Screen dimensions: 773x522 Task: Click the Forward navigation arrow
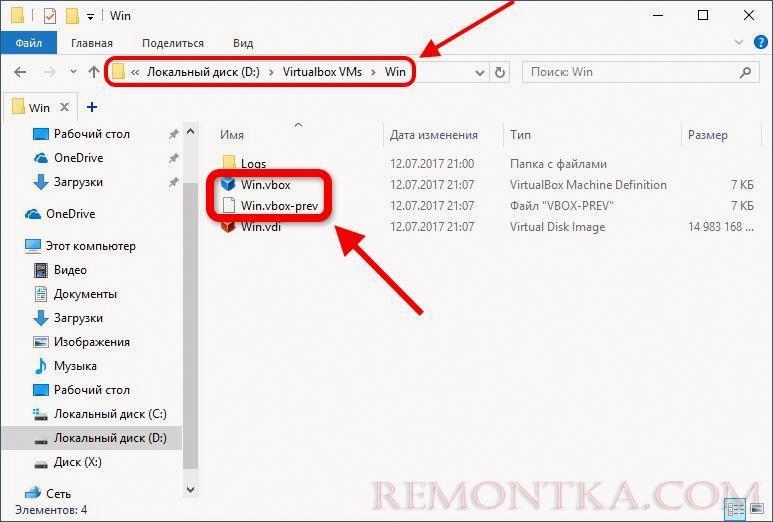pyautogui.click(x=49, y=72)
